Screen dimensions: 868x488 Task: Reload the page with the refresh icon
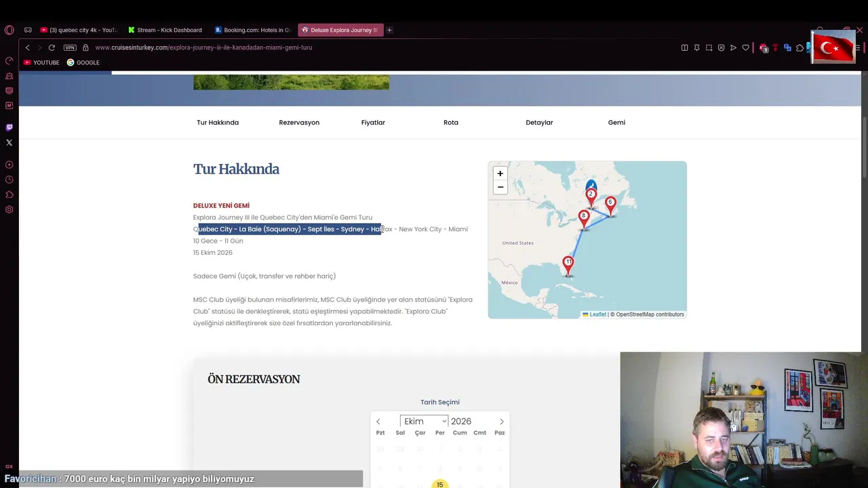[52, 47]
